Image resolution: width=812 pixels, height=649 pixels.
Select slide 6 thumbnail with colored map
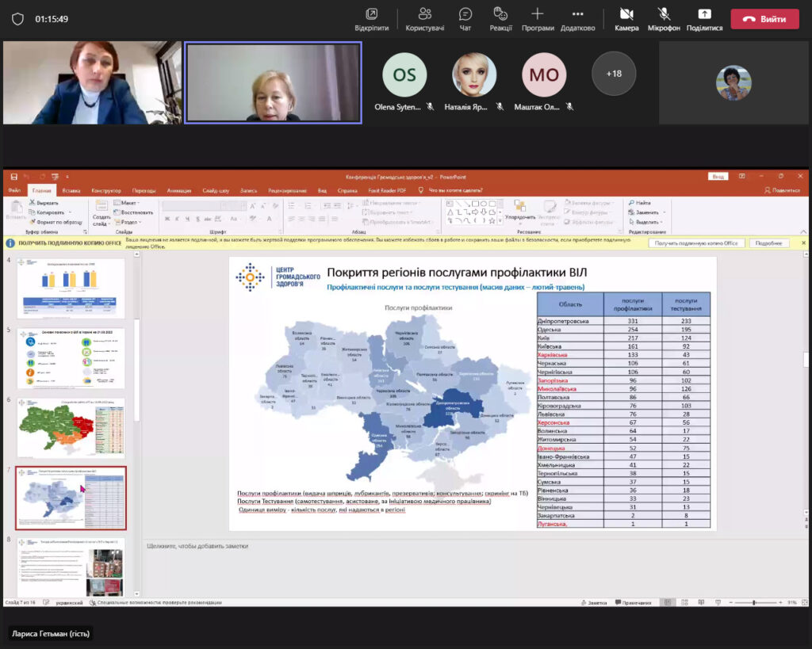coord(71,428)
